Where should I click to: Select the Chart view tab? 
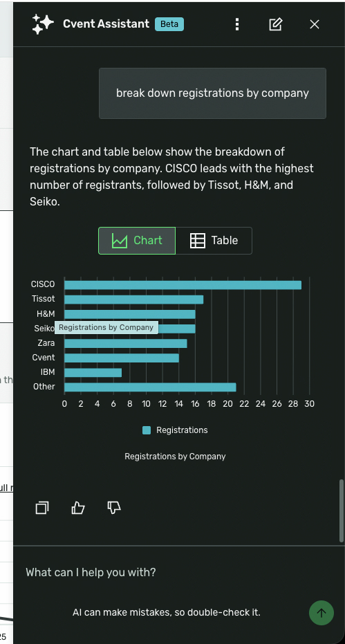[137, 241]
